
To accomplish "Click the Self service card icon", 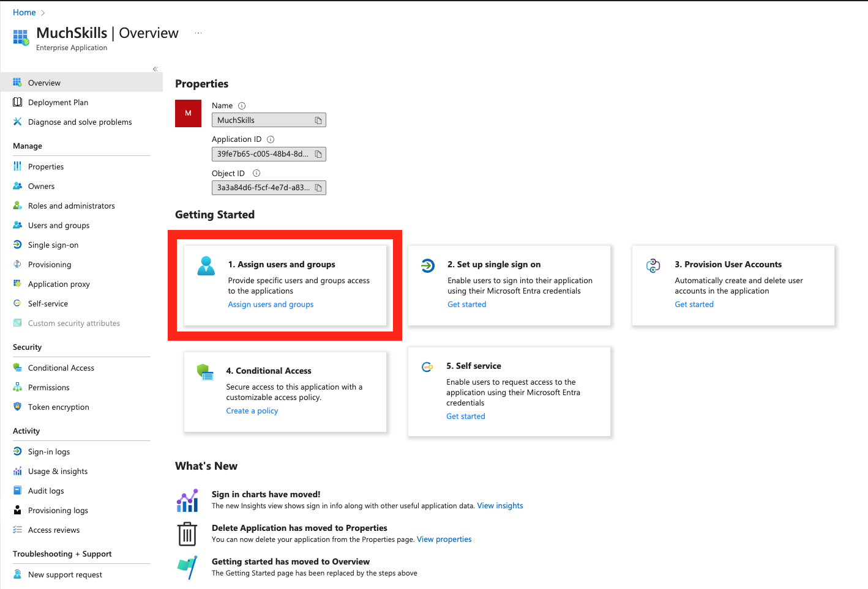I will [x=427, y=367].
